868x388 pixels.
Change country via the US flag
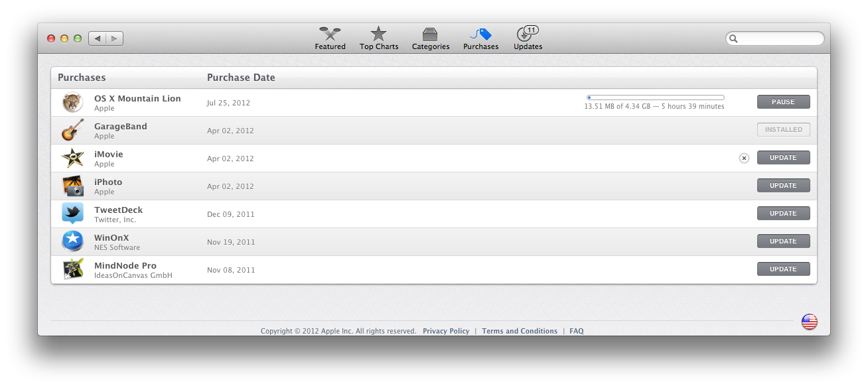[x=809, y=322]
